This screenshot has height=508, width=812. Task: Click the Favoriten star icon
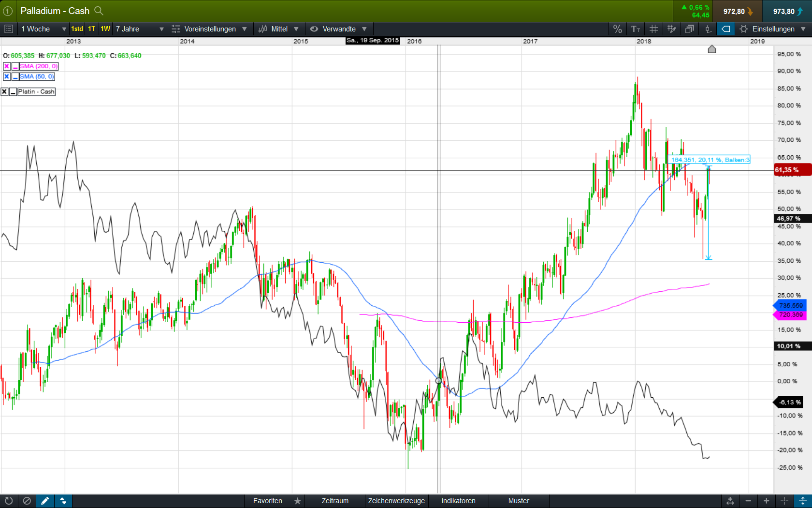(x=298, y=501)
